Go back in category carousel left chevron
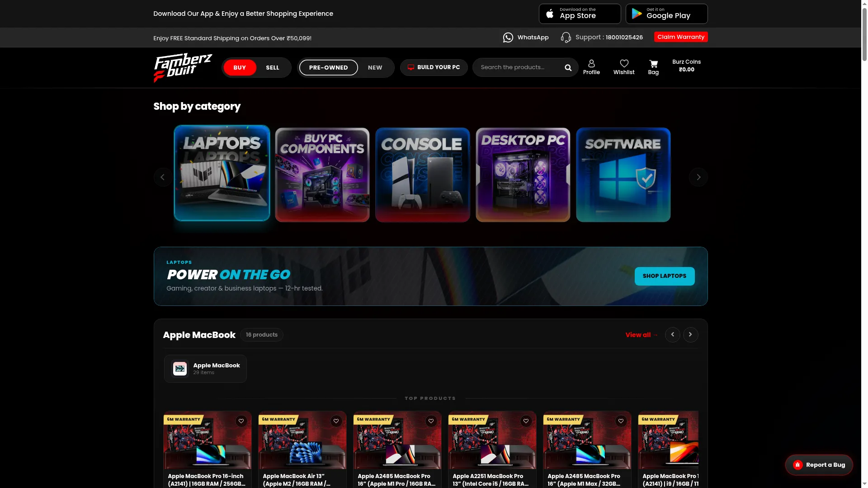This screenshot has width=868, height=488. 163,177
